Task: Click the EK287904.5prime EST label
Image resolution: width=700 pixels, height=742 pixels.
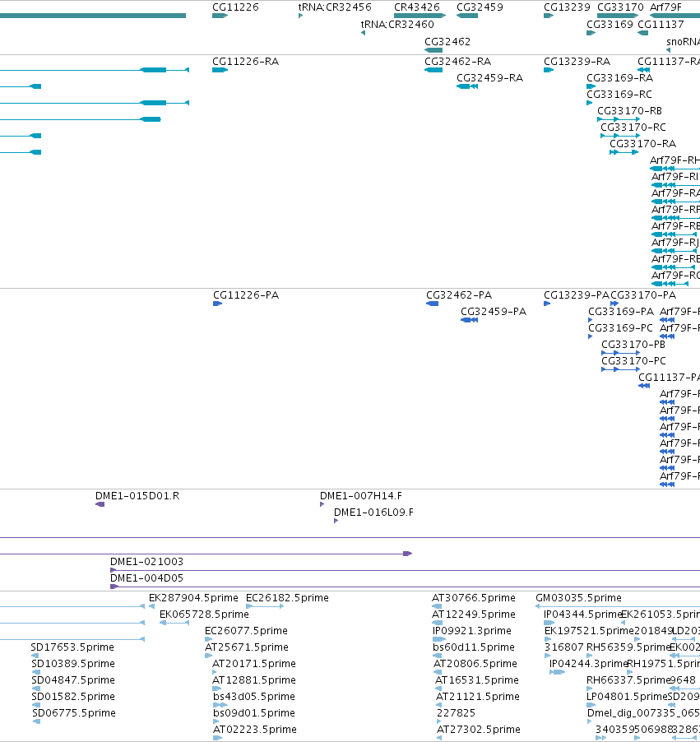Action: pos(193,598)
